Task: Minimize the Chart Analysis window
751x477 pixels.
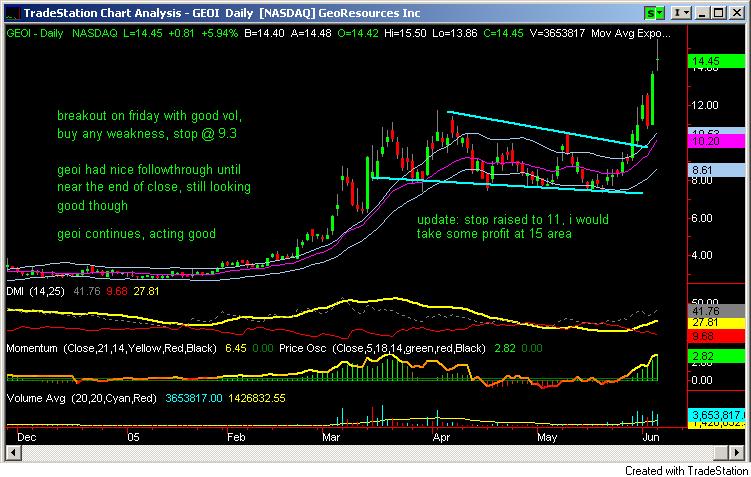Action: pos(702,13)
